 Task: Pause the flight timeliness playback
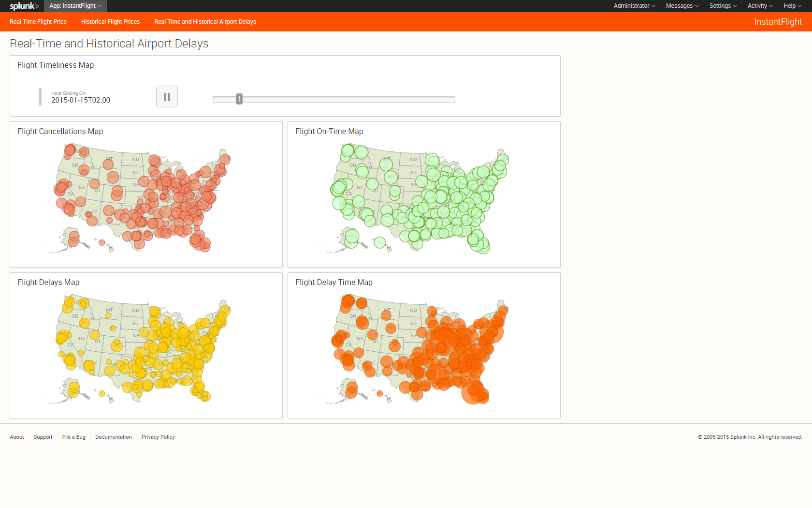(167, 97)
